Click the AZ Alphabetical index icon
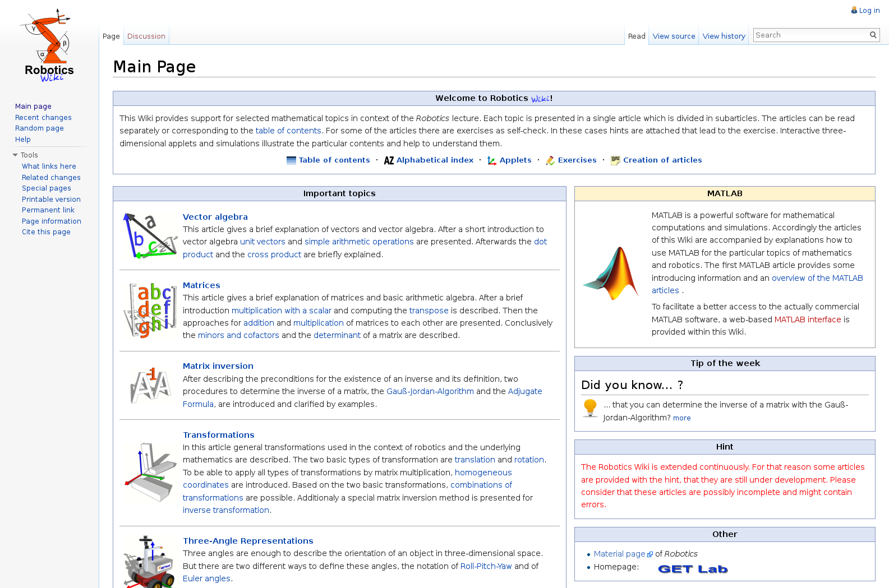 pos(389,160)
